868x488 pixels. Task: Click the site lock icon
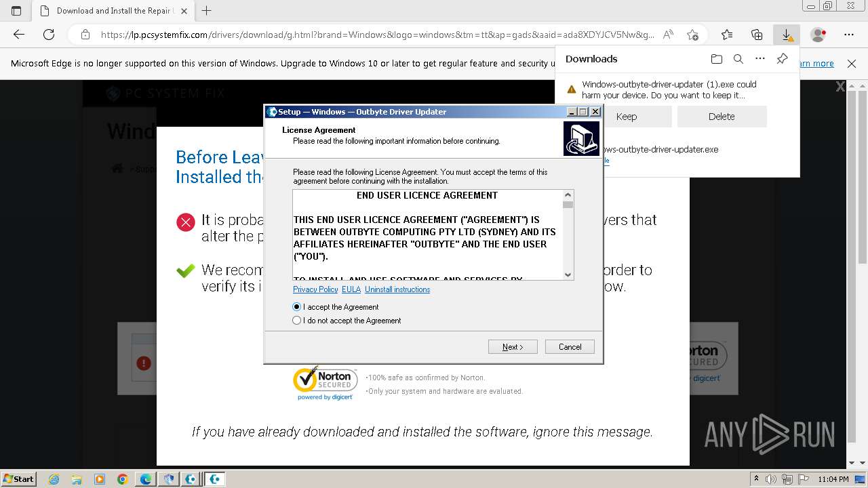point(85,35)
